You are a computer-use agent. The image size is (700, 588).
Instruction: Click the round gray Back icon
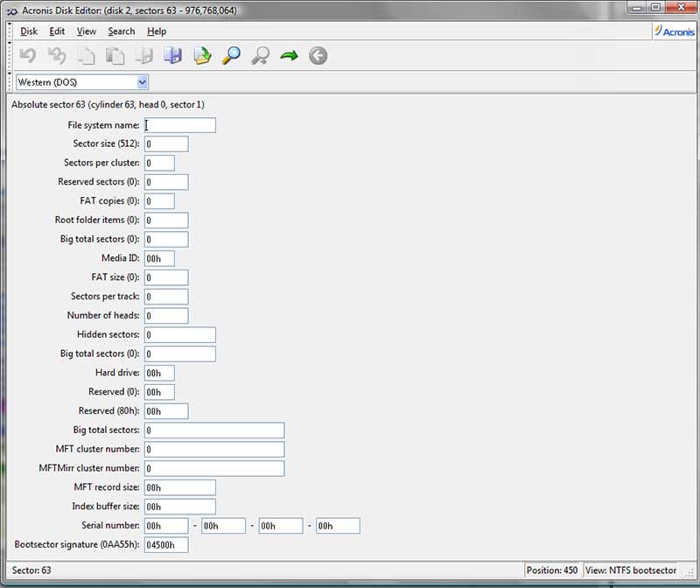[x=318, y=56]
